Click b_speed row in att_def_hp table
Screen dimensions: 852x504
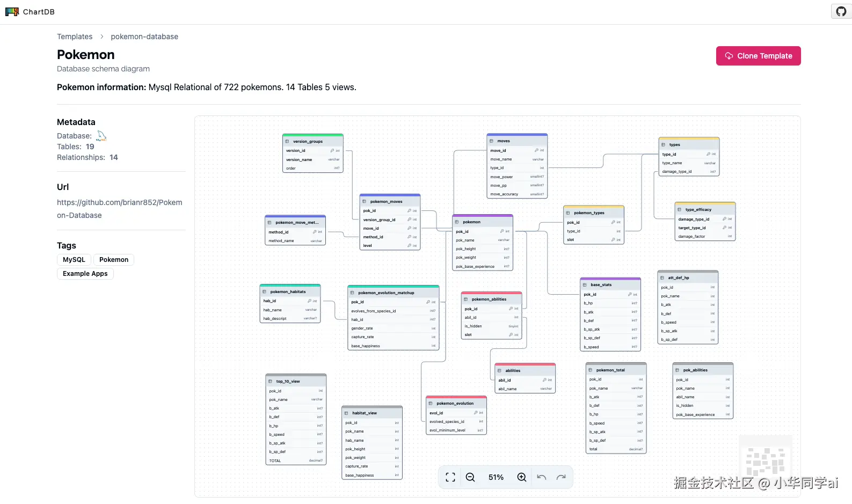tap(688, 322)
